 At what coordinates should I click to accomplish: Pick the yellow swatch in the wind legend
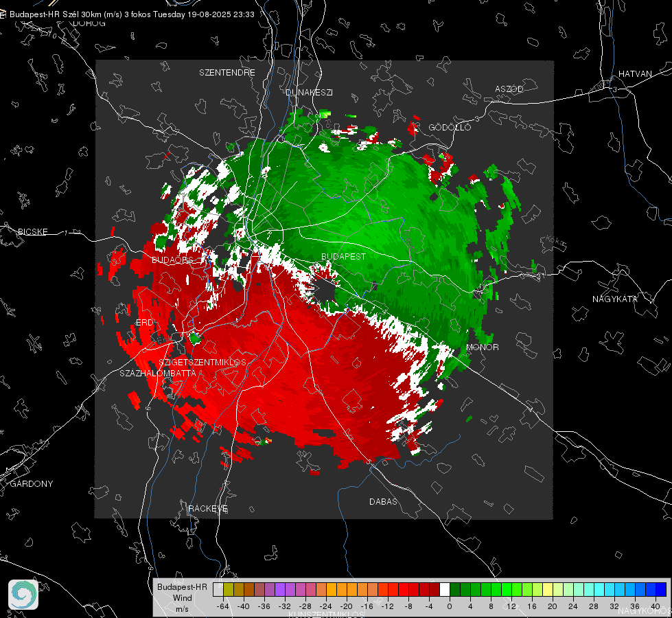click(548, 590)
